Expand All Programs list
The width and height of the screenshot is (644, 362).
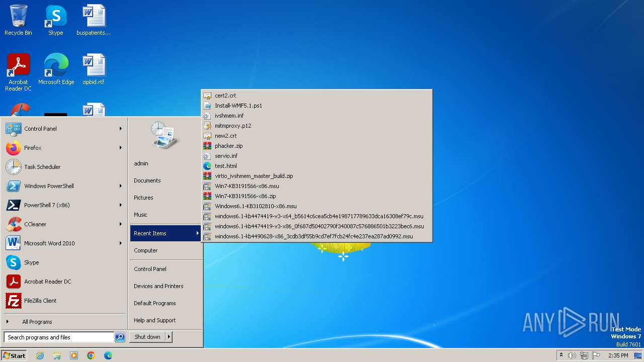pos(64,322)
